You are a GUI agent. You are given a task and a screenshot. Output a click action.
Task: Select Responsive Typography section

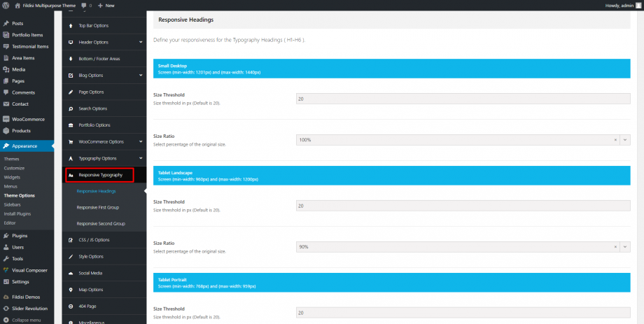pos(100,175)
